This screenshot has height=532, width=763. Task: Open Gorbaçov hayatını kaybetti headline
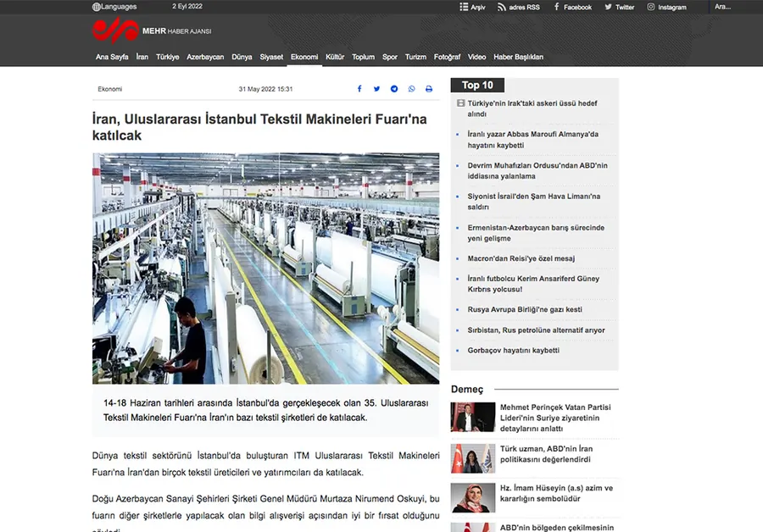pyautogui.click(x=514, y=351)
